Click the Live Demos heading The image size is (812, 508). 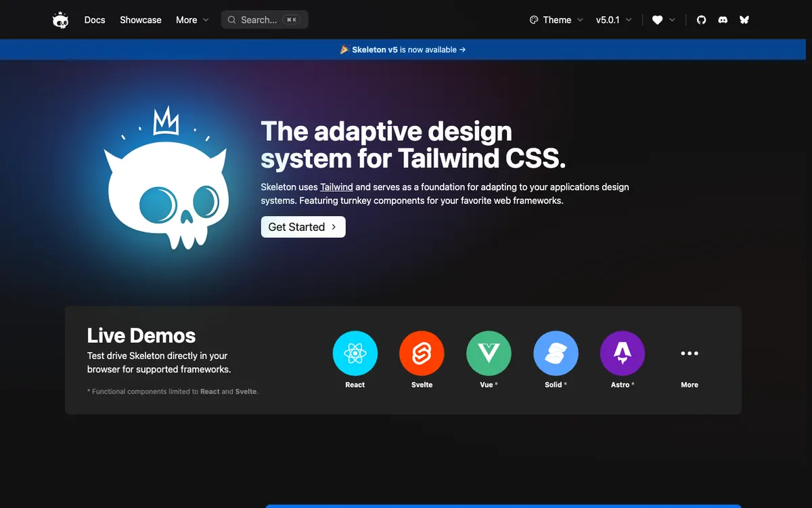pyautogui.click(x=141, y=335)
